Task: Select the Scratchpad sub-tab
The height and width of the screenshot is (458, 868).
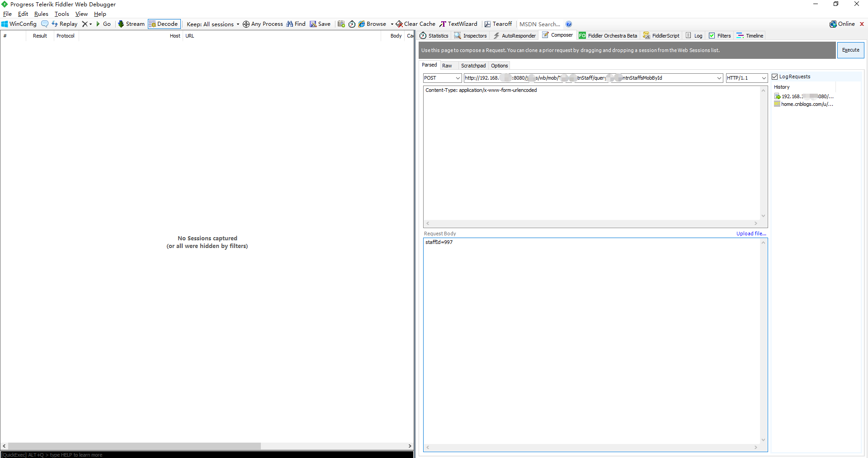Action: [473, 66]
